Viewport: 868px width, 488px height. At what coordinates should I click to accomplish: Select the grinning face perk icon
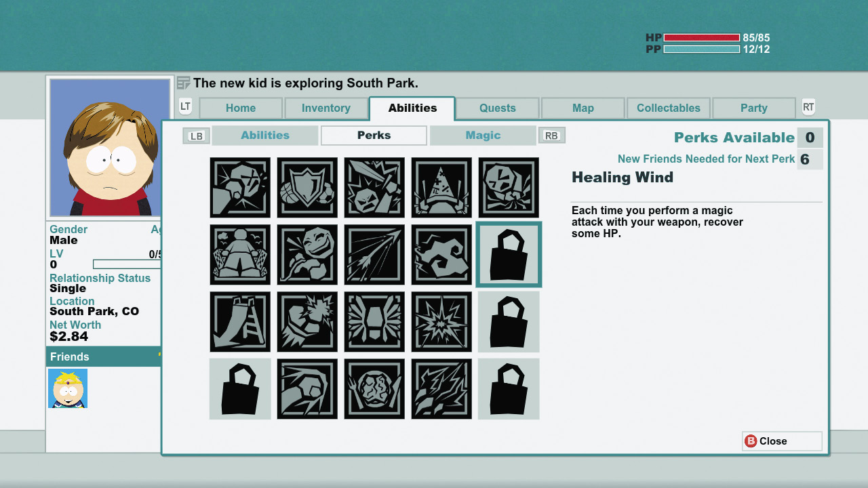click(x=307, y=255)
